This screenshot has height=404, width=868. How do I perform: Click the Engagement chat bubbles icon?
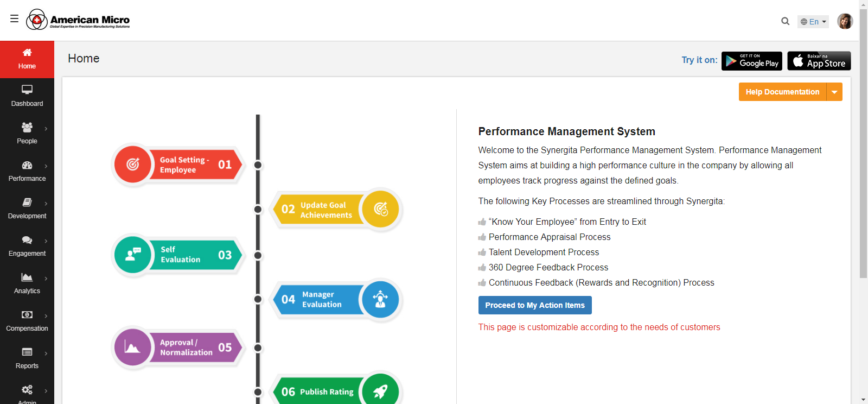(x=27, y=240)
